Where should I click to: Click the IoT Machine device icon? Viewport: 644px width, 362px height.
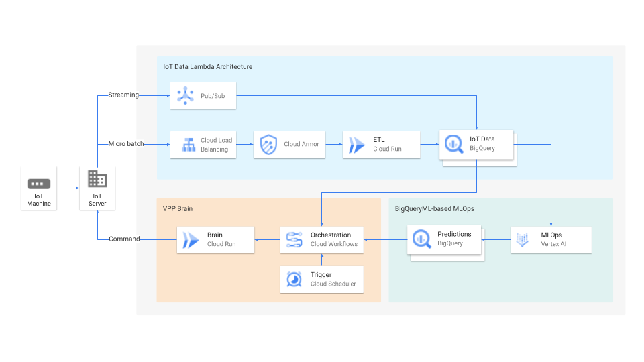pyautogui.click(x=39, y=184)
